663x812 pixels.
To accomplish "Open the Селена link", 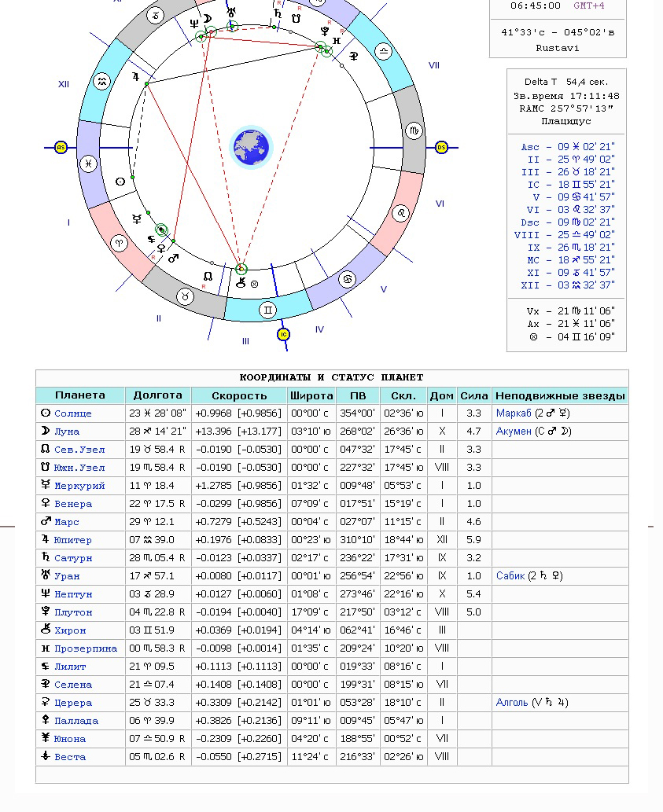I will [73, 685].
